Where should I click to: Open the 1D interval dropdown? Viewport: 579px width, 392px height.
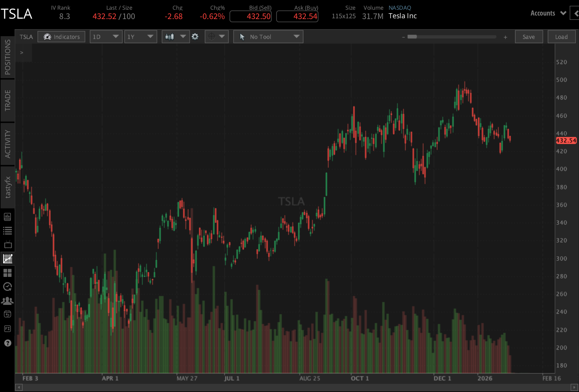point(106,37)
